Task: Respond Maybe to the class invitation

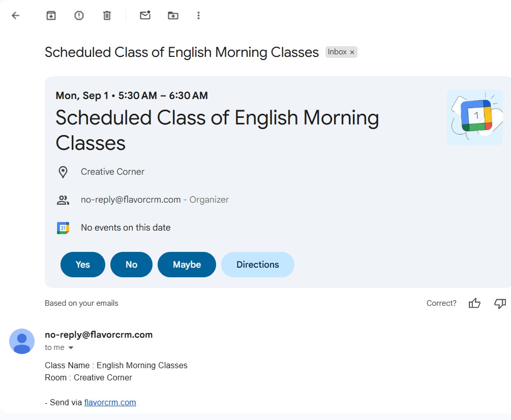Action: tap(187, 265)
